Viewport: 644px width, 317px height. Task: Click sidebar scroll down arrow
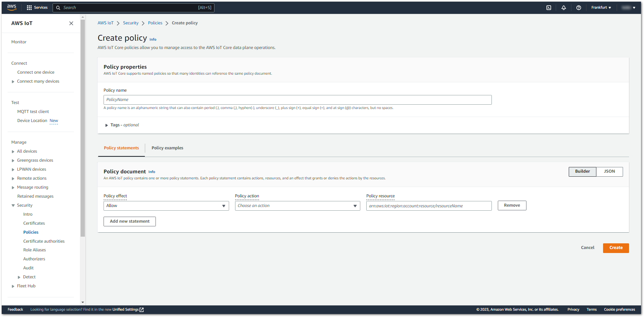point(83,303)
